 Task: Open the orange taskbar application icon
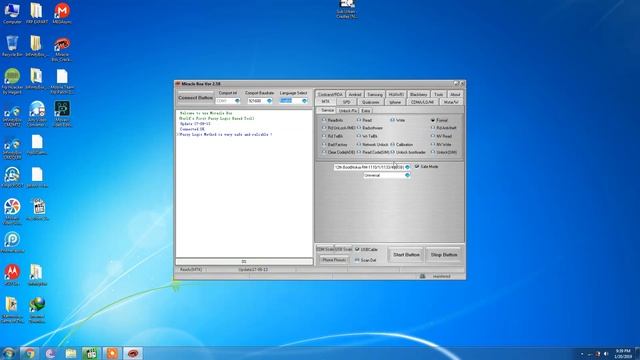[x=112, y=353]
